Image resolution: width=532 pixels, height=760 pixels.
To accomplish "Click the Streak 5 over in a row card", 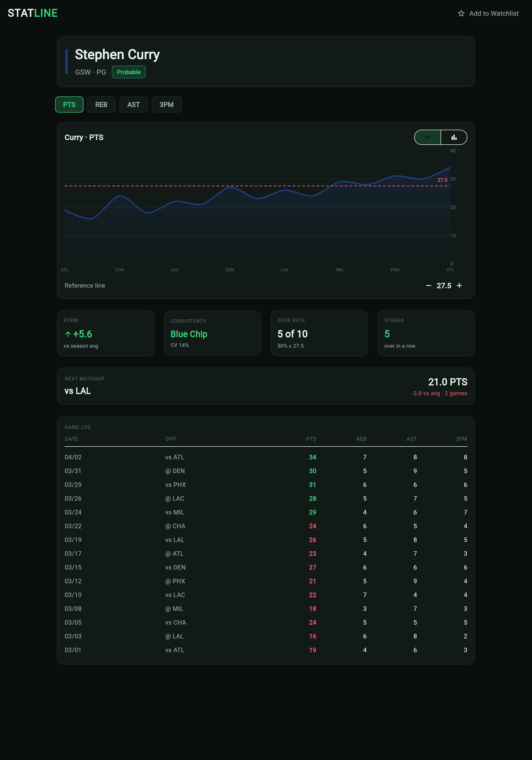I will (426, 333).
